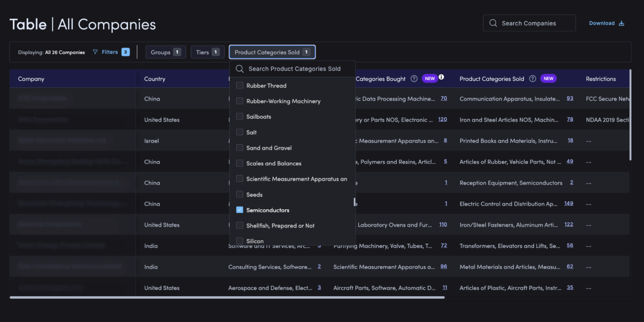This screenshot has height=322, width=644.
Task: Select NDAA 2019 Section restriction cell
Action: click(x=608, y=120)
